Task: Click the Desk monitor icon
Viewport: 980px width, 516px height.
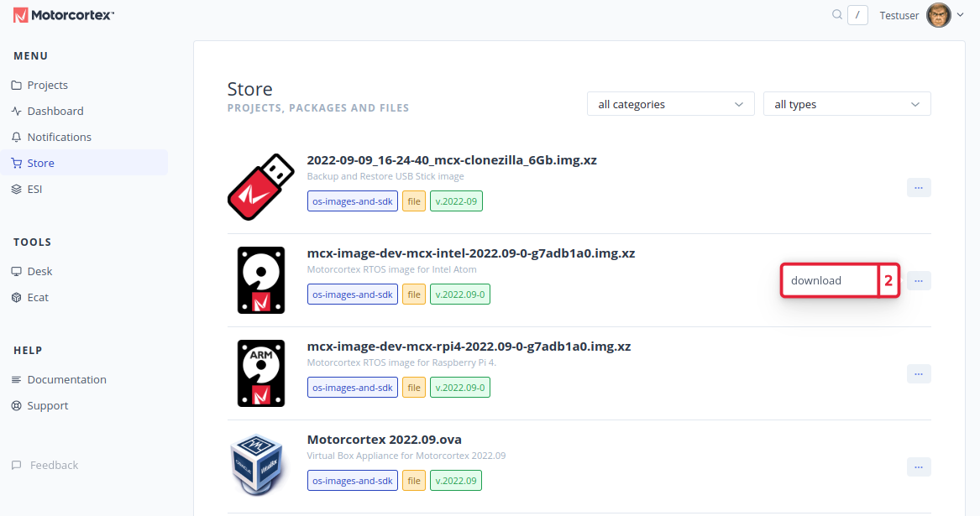Action: pos(16,271)
